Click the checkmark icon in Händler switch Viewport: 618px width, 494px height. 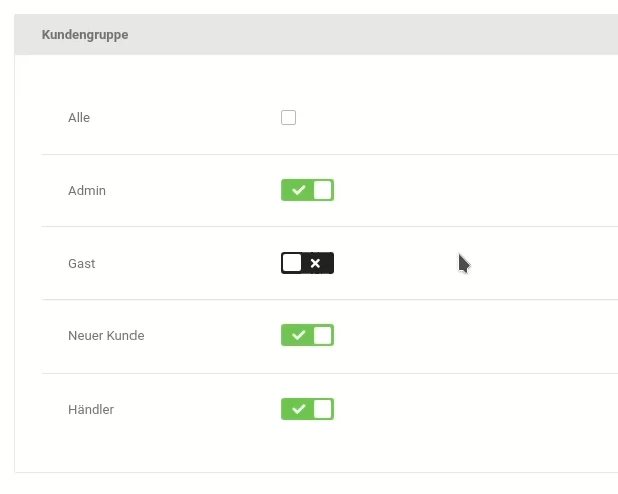299,409
